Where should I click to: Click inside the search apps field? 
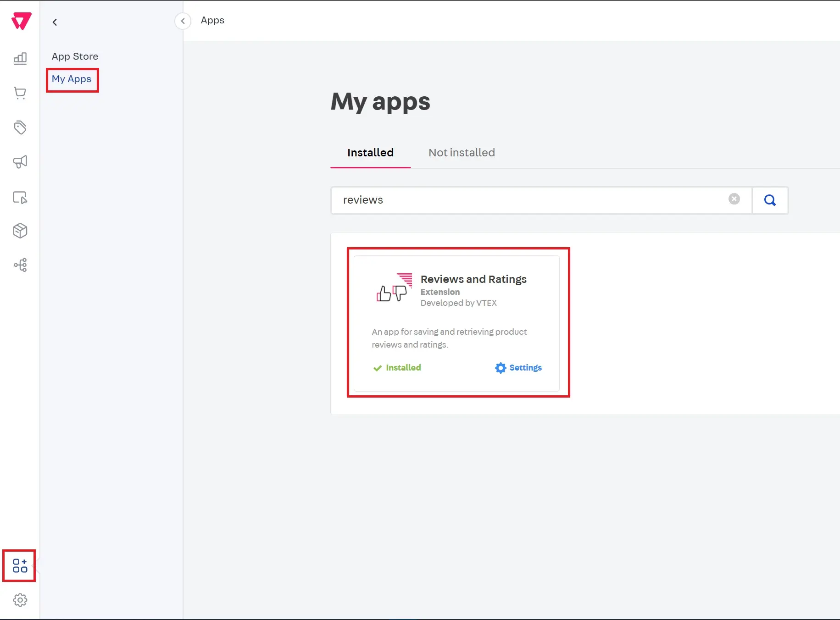505,200
